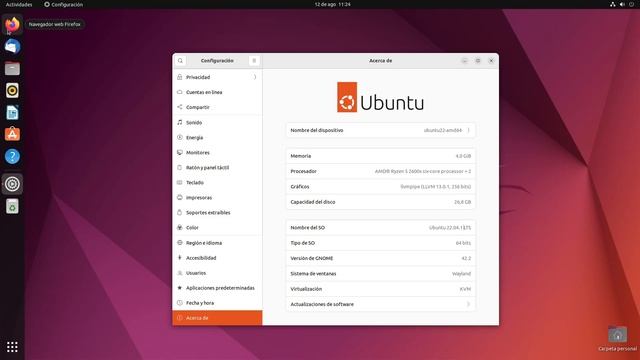Open the Configuración hamburger menu
The width and height of the screenshot is (640, 360).
(254, 61)
